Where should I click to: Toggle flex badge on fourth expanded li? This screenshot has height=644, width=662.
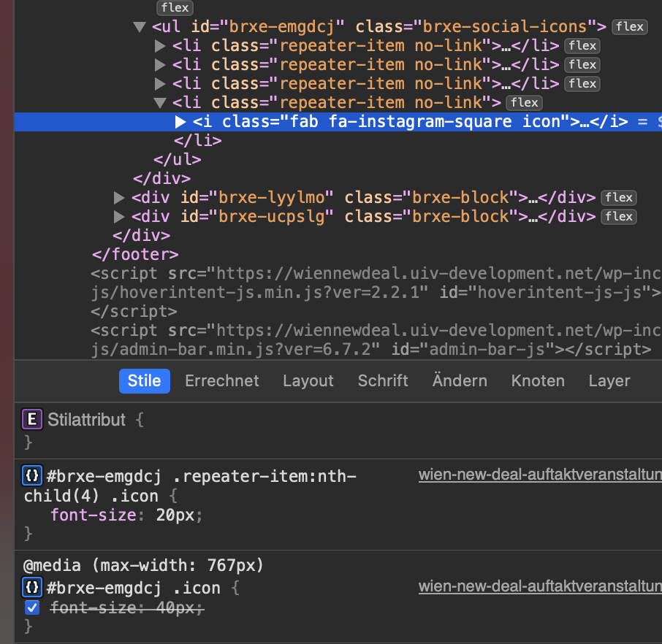[x=524, y=103]
